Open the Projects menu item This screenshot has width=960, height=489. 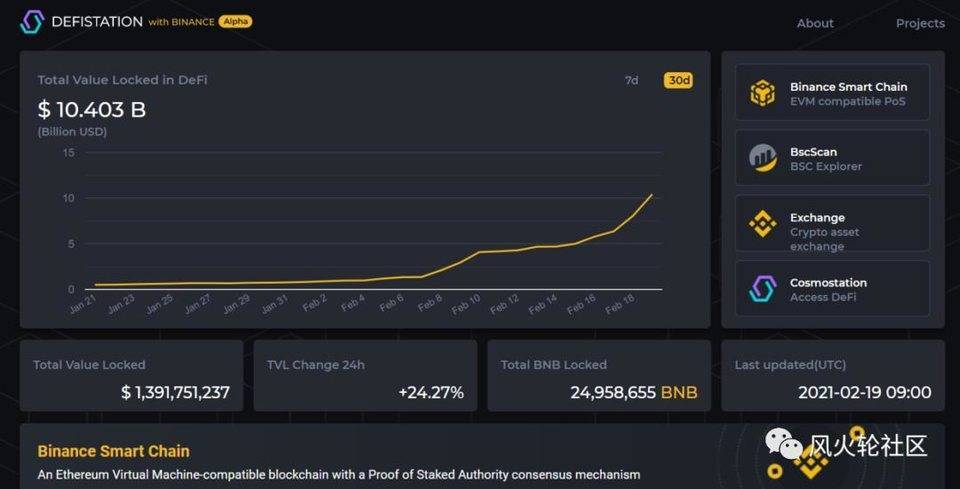click(x=919, y=23)
